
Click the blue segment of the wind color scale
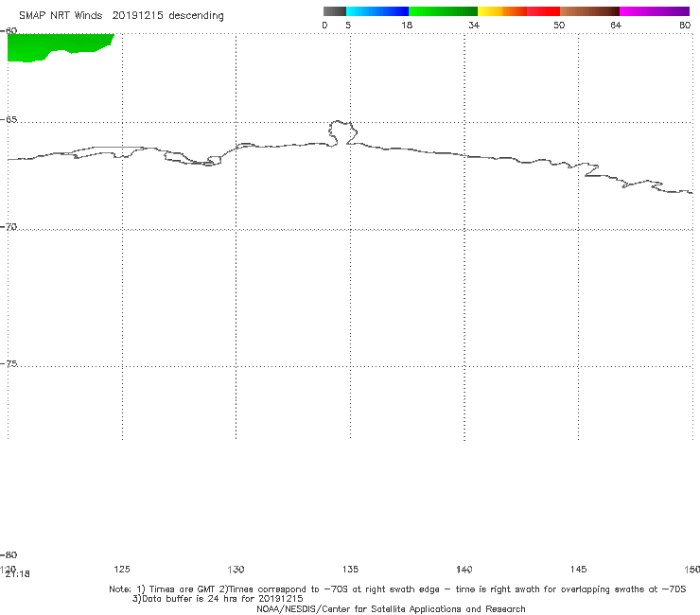coord(377,11)
